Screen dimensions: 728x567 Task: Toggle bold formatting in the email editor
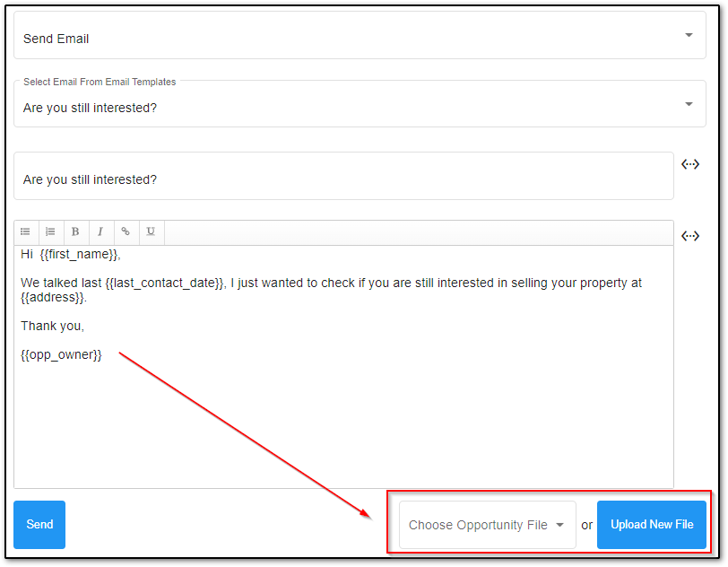point(75,231)
